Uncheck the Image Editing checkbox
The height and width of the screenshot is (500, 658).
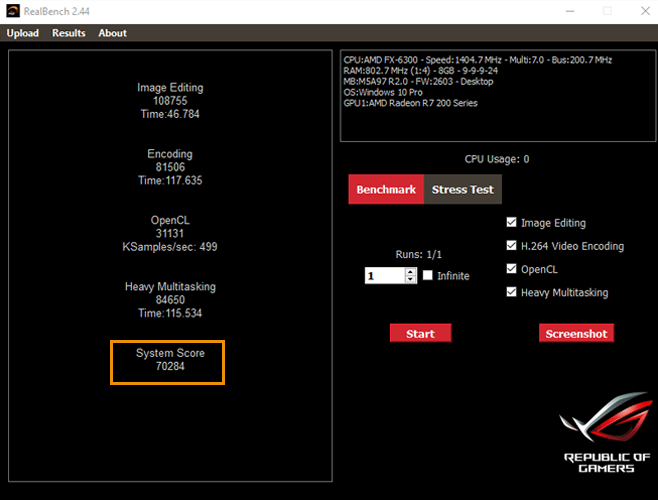[x=511, y=222]
